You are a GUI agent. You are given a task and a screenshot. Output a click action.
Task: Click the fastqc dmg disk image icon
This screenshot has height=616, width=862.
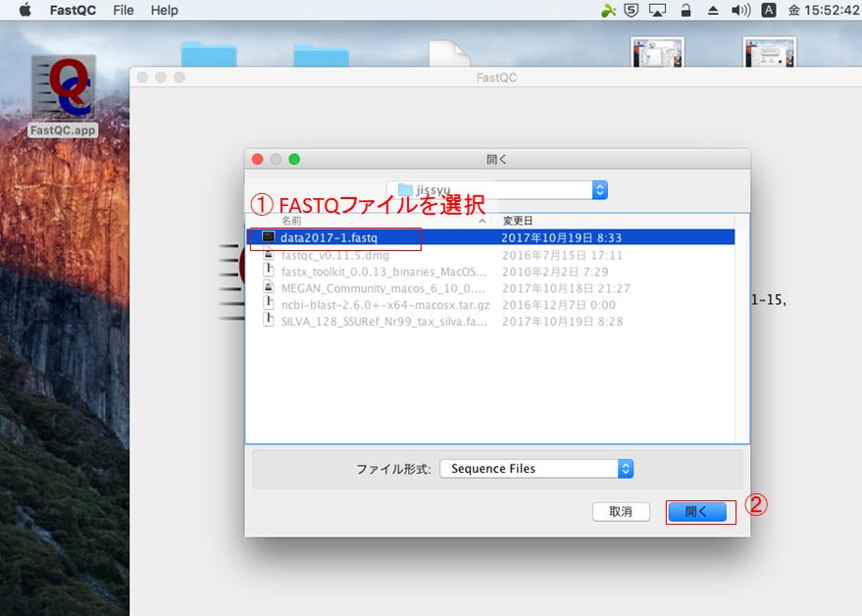[x=269, y=254]
